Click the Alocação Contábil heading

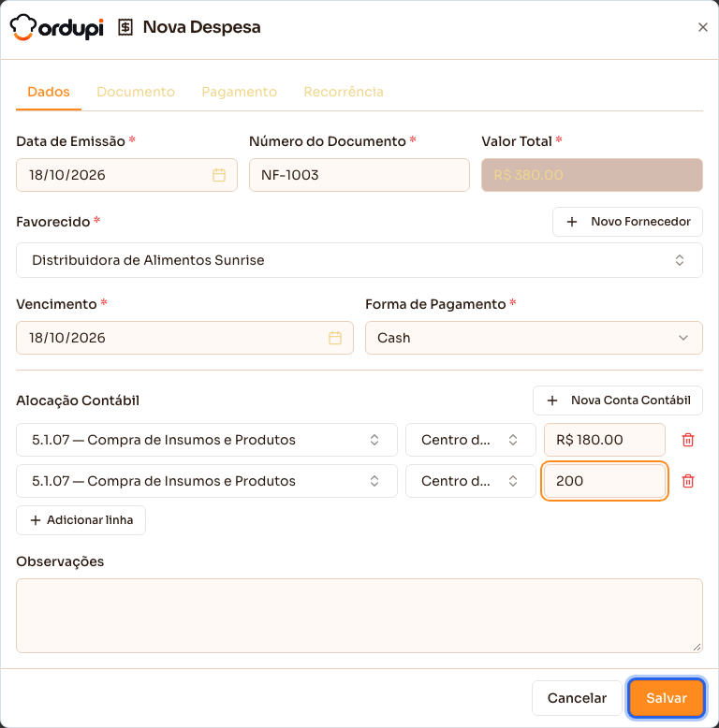(78, 400)
